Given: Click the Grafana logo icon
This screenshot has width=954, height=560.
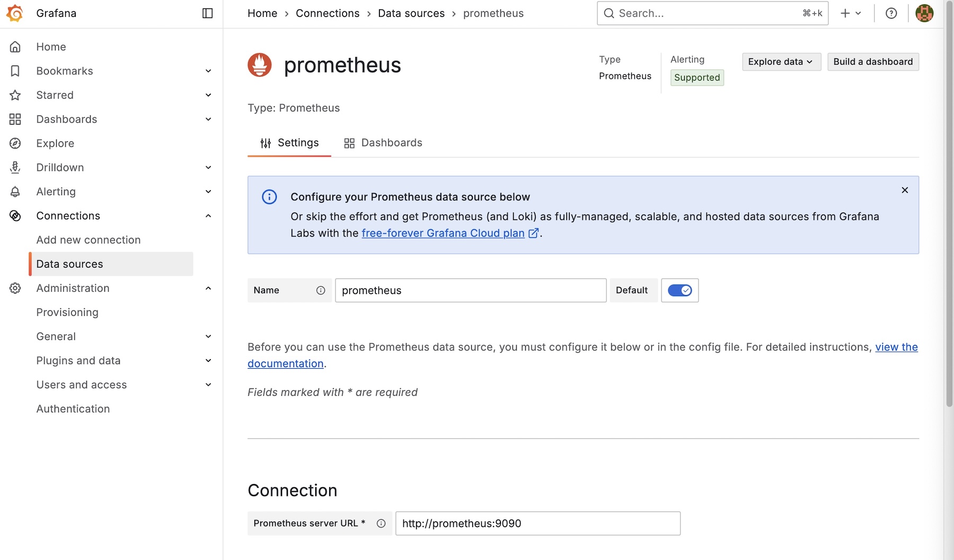Looking at the screenshot, I should pos(15,13).
